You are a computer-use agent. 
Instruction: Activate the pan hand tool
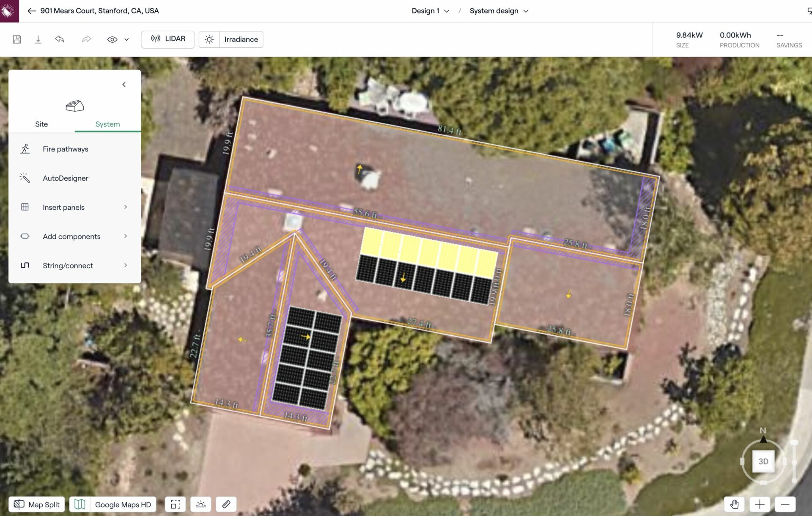(x=735, y=504)
